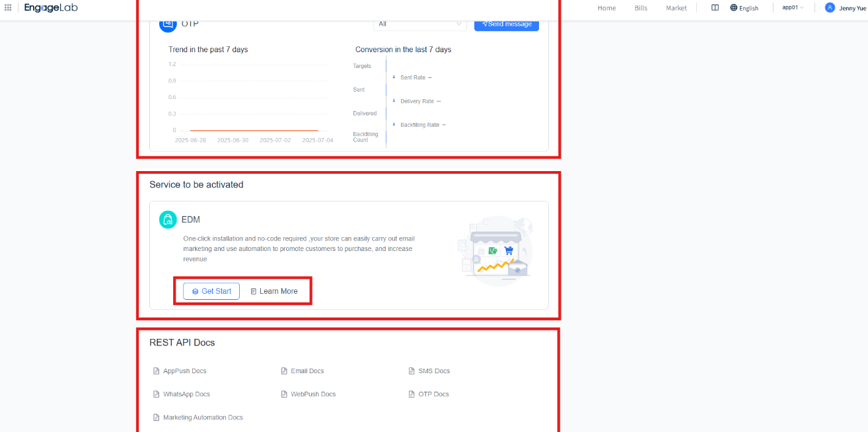Click the 2025-07-04 date on trend chart
This screenshot has width=868, height=432.
point(318,140)
